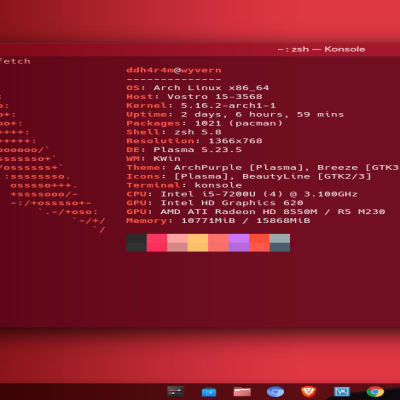The image size is (400, 400).
Task: Click the Uptime line in terminal
Action: tap(235, 114)
